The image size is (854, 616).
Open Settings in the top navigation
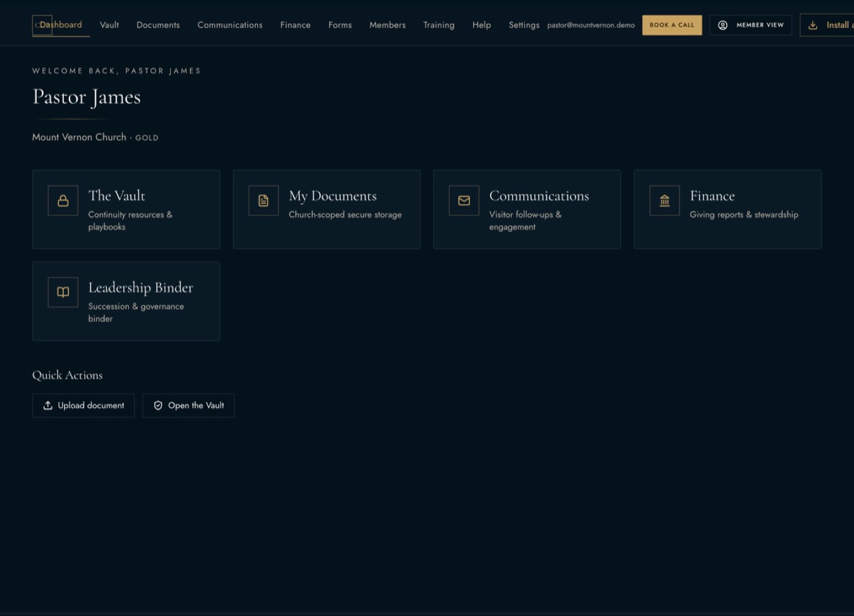pos(524,25)
